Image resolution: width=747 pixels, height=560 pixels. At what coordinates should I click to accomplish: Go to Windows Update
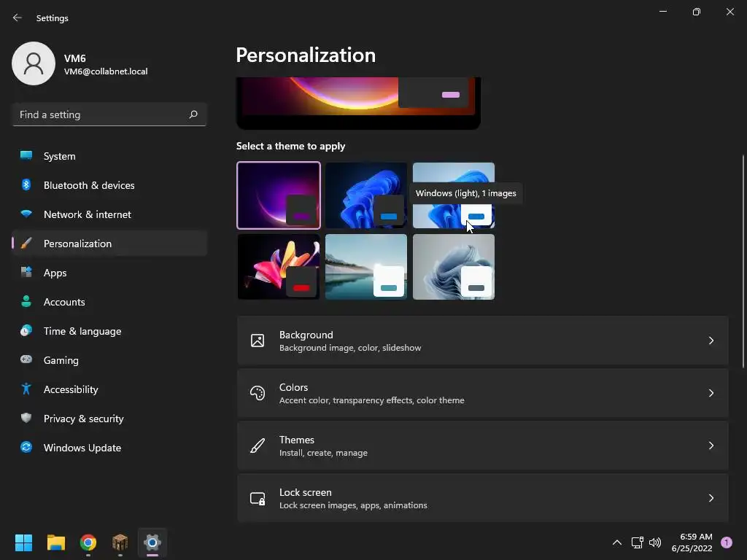coord(109,448)
